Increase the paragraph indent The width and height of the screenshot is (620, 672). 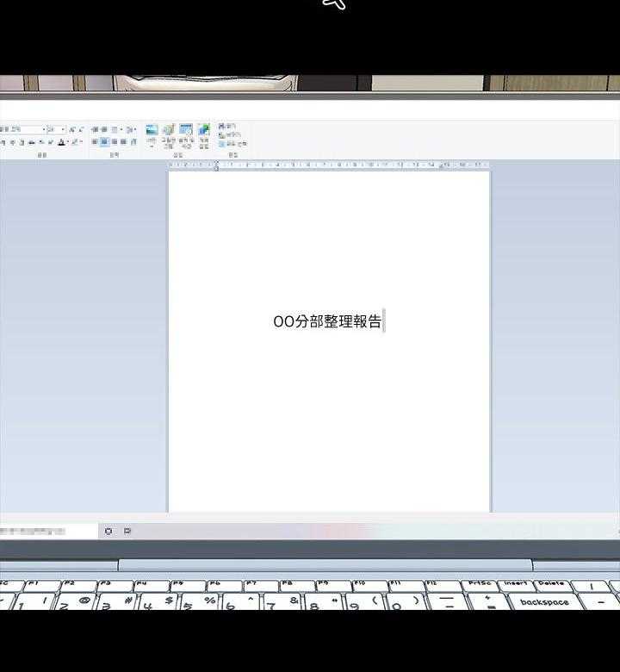pyautogui.click(x=104, y=129)
